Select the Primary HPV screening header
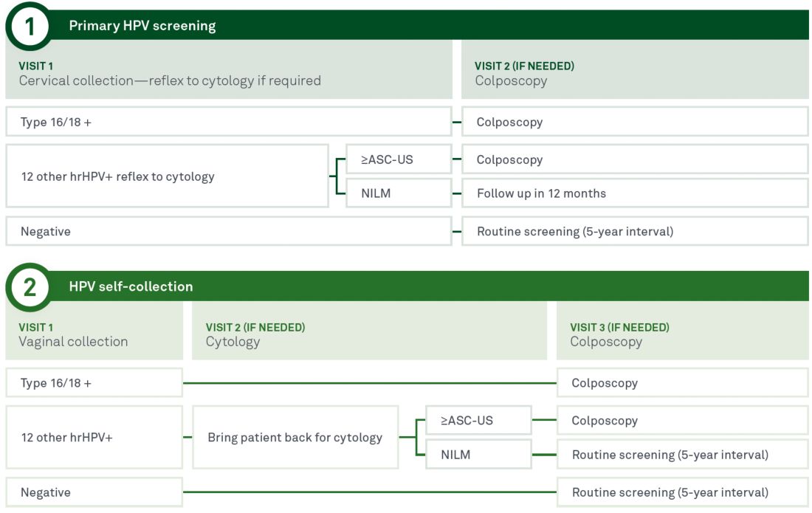 (142, 27)
